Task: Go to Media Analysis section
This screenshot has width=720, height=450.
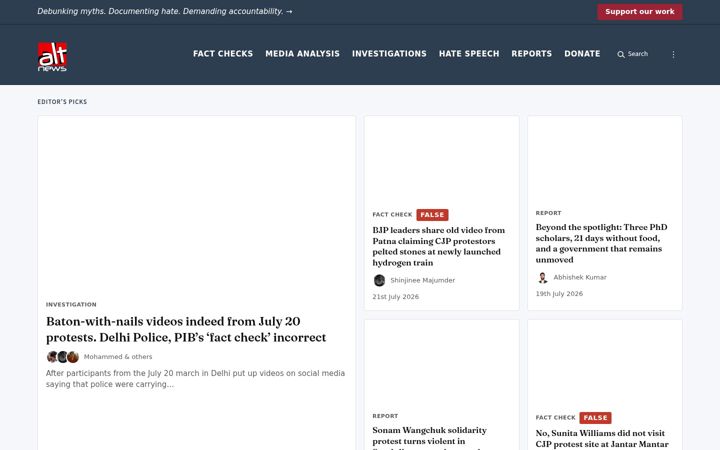Action: pyautogui.click(x=303, y=54)
